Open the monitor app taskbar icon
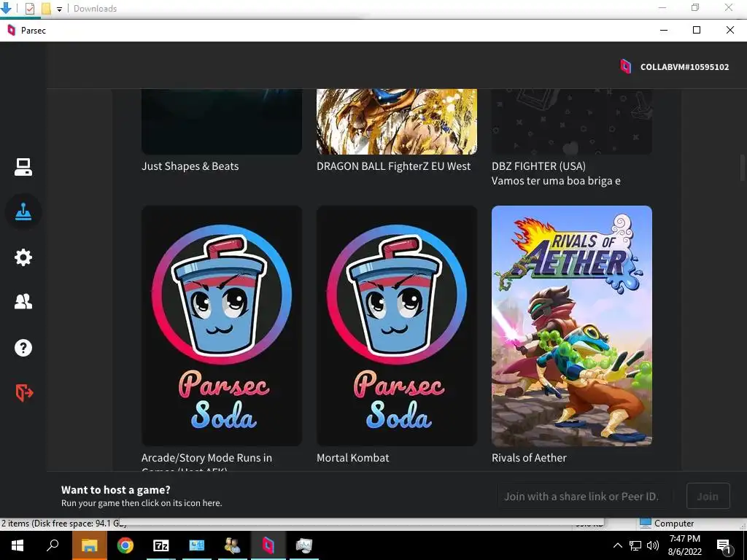This screenshot has height=560, width=747. coord(304,545)
